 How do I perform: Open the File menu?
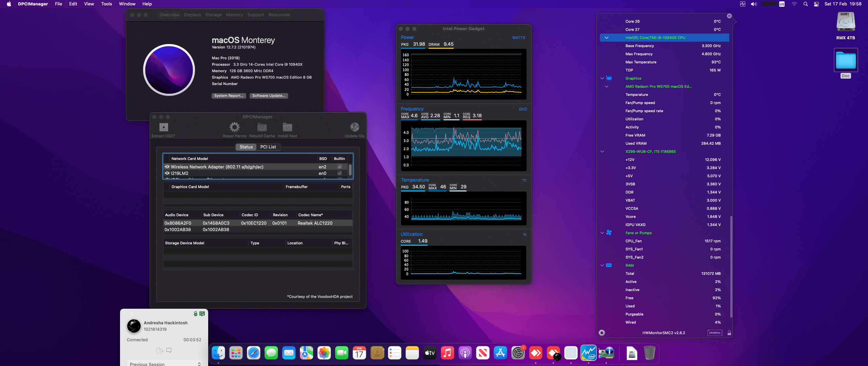point(59,4)
